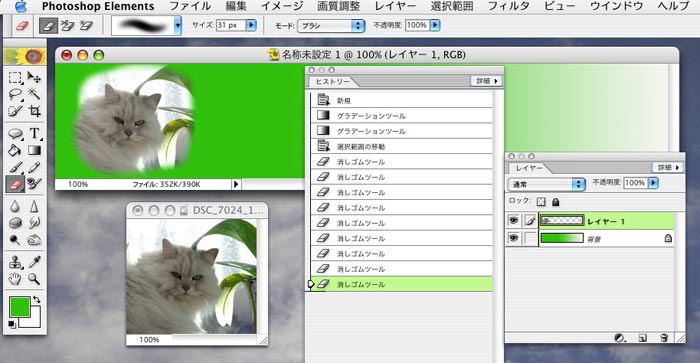Select the Type (T) tool
This screenshot has width=700, height=363.
point(34,133)
